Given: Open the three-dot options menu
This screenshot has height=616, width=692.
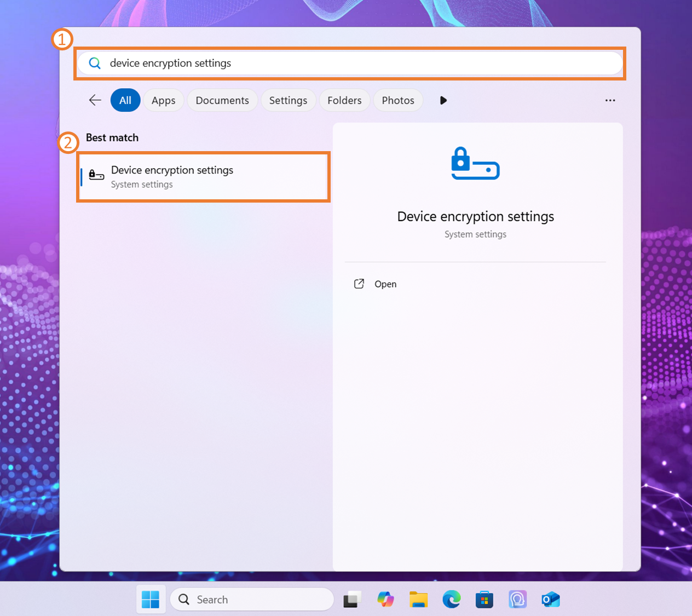Looking at the screenshot, I should (610, 100).
